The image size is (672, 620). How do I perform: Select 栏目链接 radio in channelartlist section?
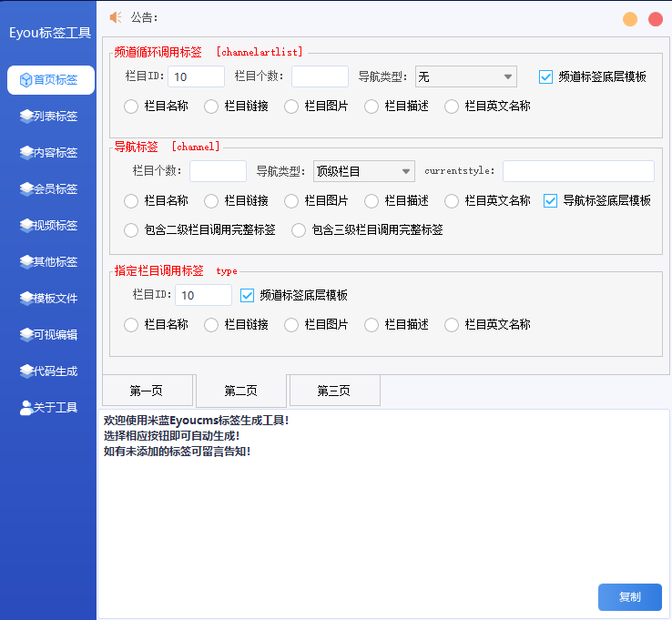pyautogui.click(x=211, y=107)
